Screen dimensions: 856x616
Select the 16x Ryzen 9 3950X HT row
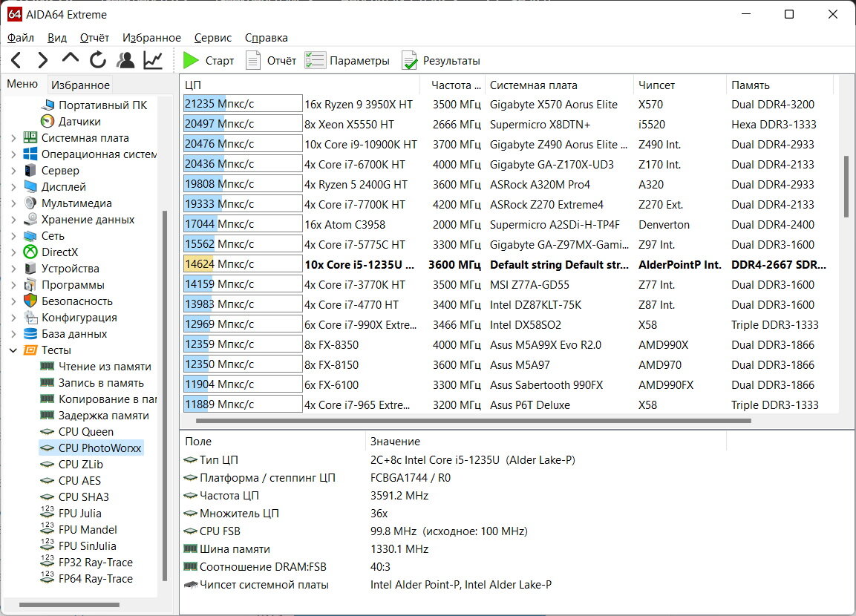pos(508,104)
